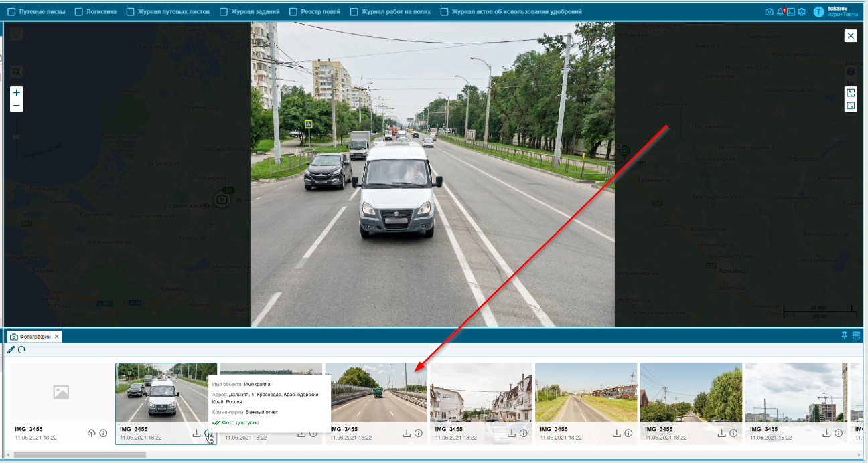Download the tree-lined street photo
The image size is (868, 463).
[x=721, y=433]
